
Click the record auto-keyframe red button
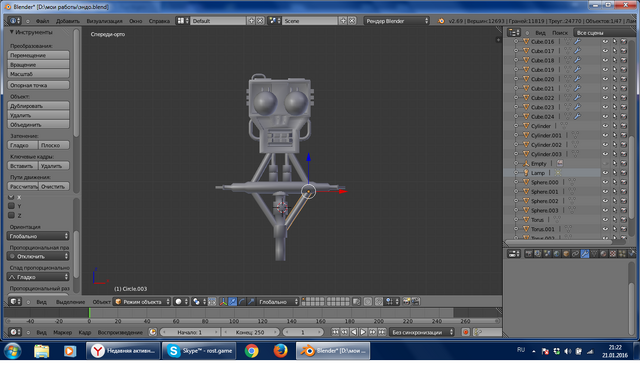pyautogui.click(x=465, y=332)
